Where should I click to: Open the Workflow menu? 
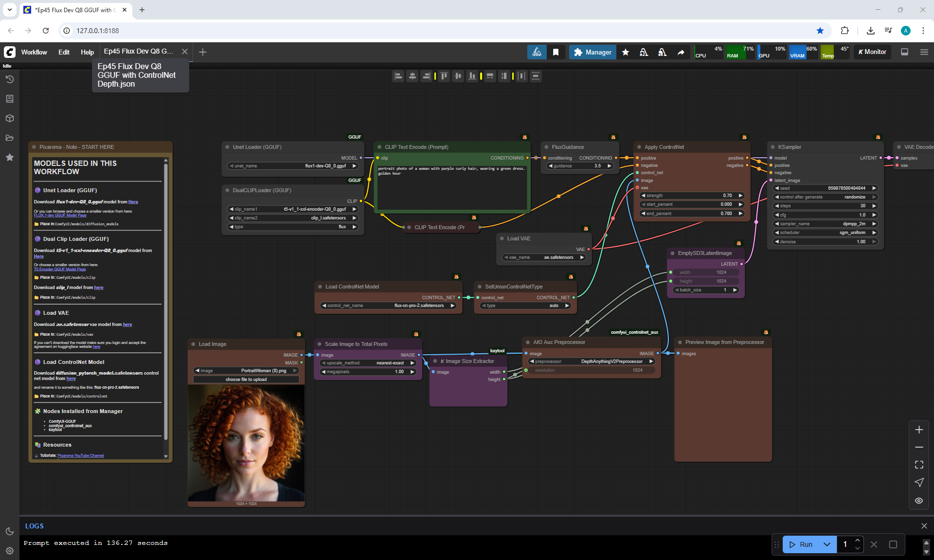pyautogui.click(x=34, y=52)
